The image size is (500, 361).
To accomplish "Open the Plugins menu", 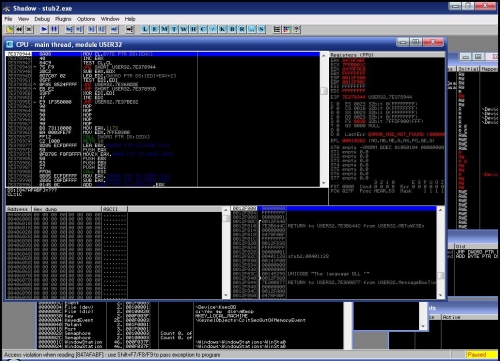I will click(x=63, y=19).
